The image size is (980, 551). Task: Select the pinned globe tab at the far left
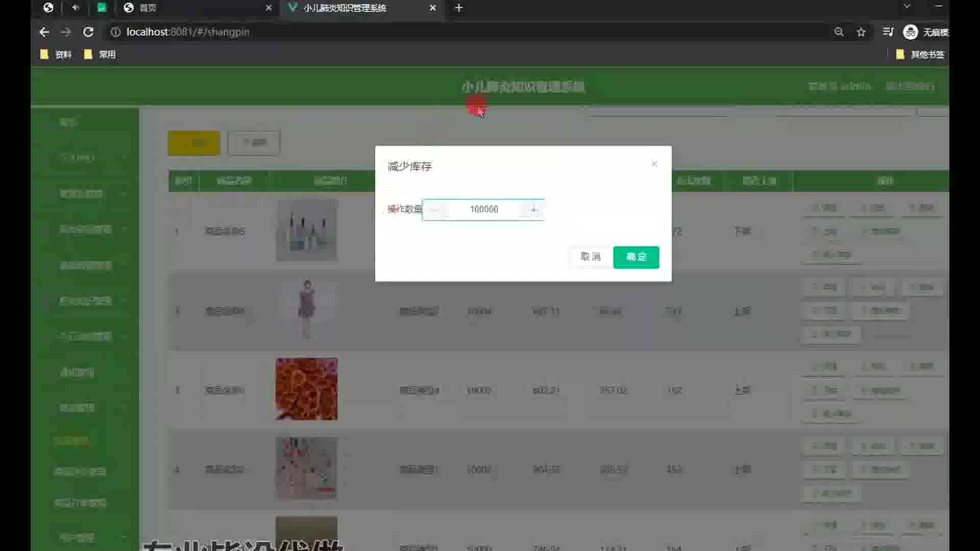[48, 8]
